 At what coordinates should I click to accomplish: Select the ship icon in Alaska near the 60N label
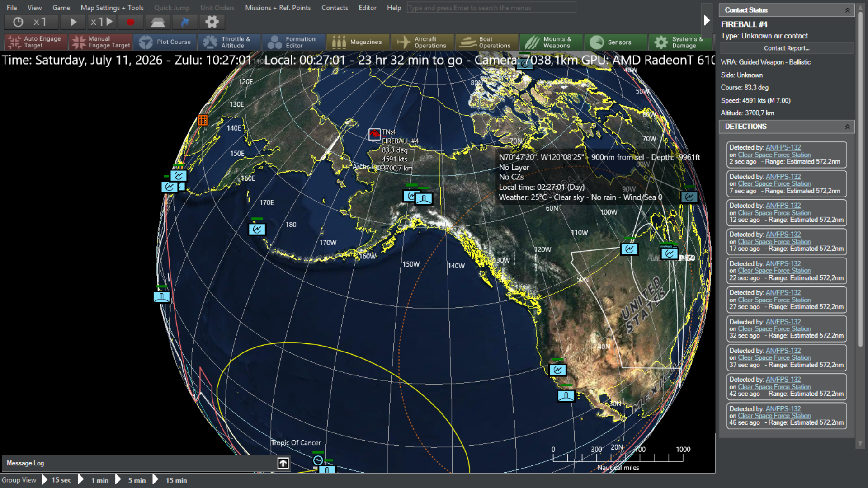coord(424,198)
